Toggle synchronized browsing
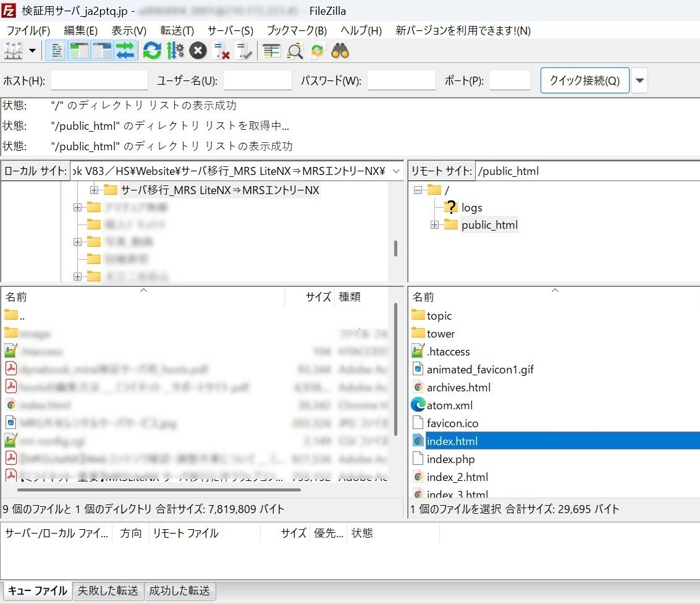Image resolution: width=700 pixels, height=604 pixels. click(316, 51)
